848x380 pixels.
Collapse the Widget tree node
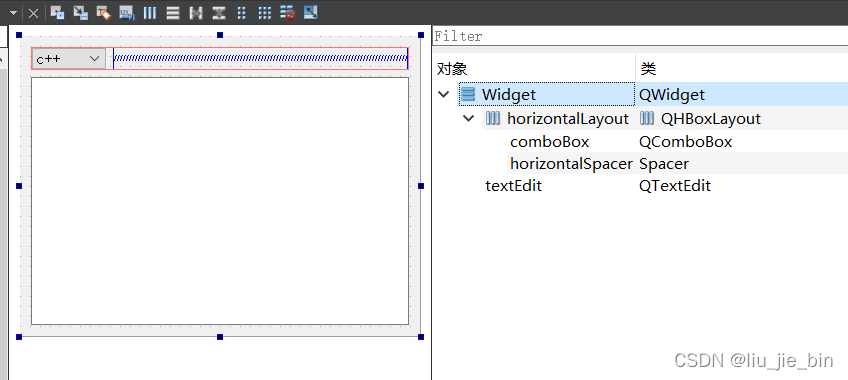pos(443,95)
